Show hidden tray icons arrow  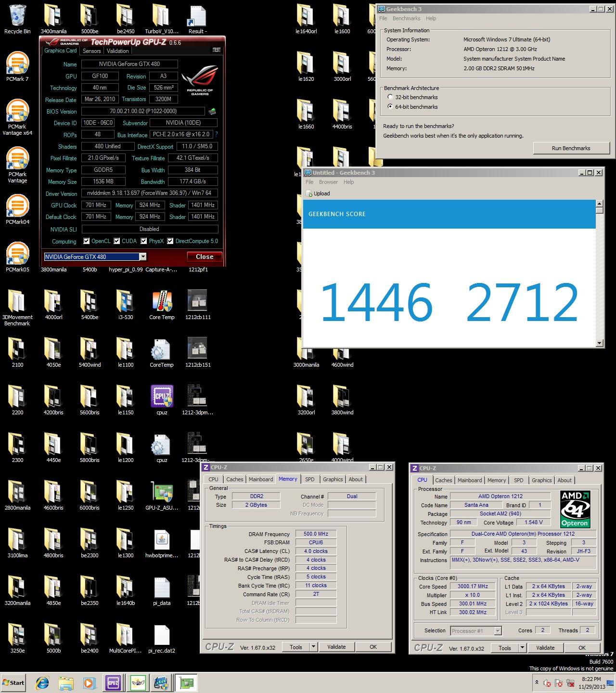[537, 682]
